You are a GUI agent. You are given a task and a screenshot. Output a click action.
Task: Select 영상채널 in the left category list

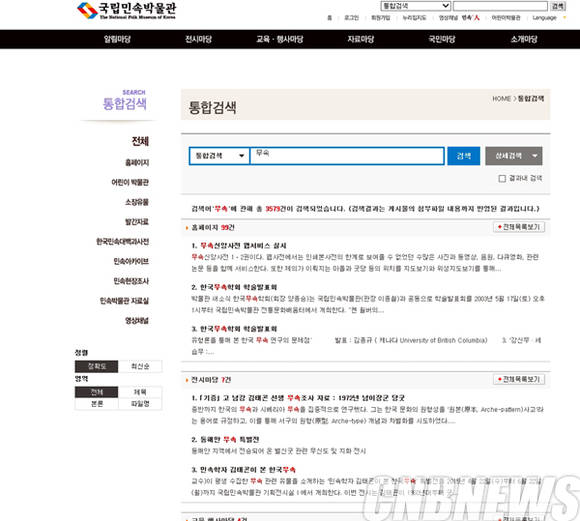point(137,320)
